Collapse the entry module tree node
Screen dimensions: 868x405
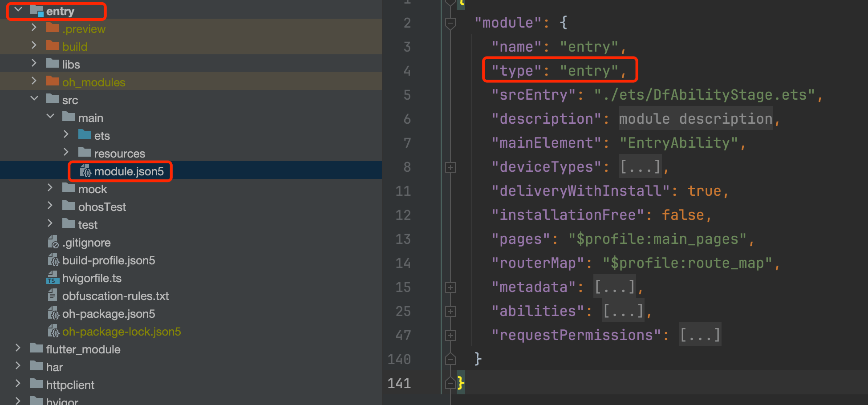(18, 10)
